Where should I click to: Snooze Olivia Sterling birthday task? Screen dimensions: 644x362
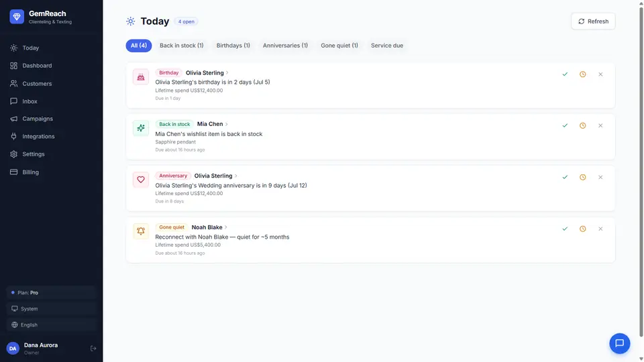click(x=583, y=74)
